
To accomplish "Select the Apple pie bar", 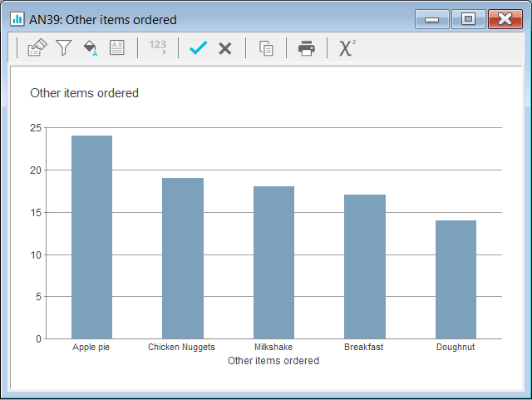I will tap(91, 237).
